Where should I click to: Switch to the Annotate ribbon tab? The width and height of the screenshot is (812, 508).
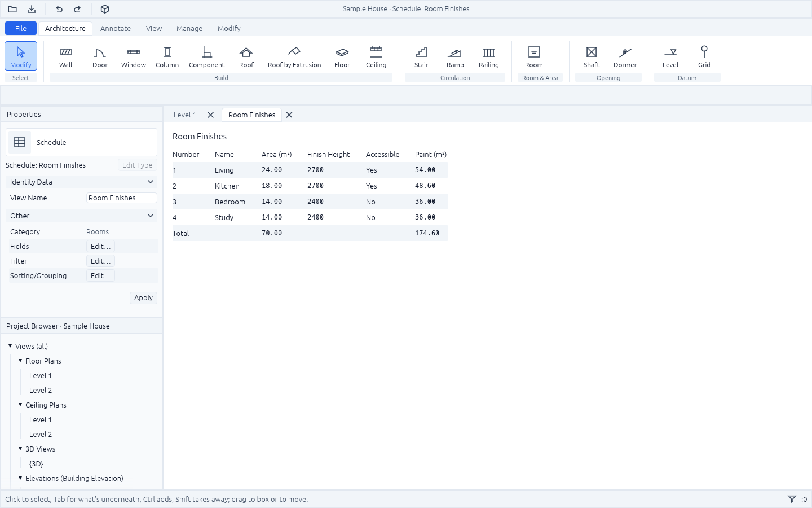116,28
